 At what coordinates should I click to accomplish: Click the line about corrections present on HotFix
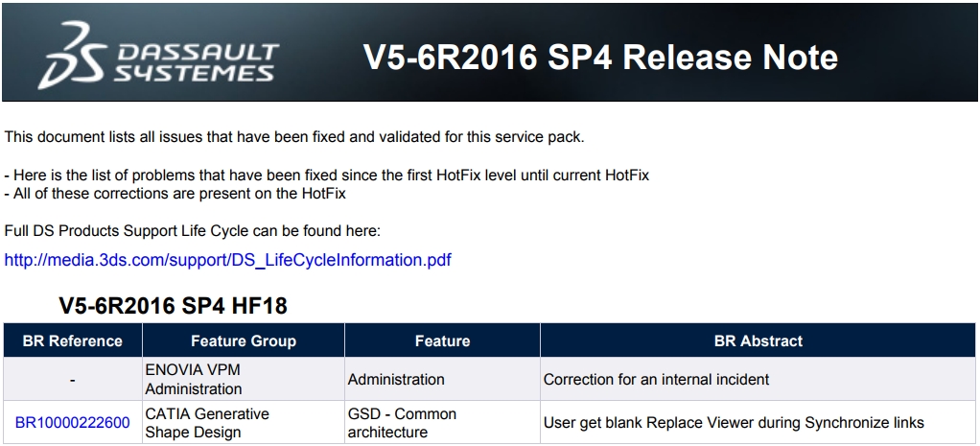point(175,194)
